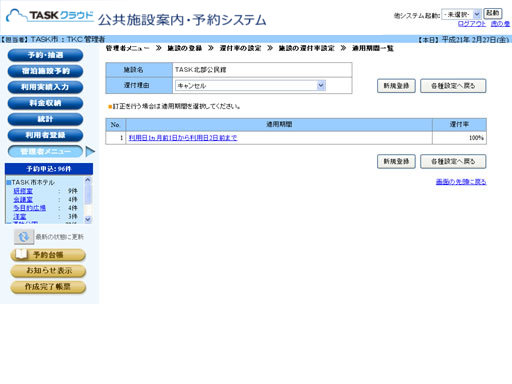Open the 適用期間 link in row 1
Image resolution: width=512 pixels, height=384 pixels.
click(183, 138)
